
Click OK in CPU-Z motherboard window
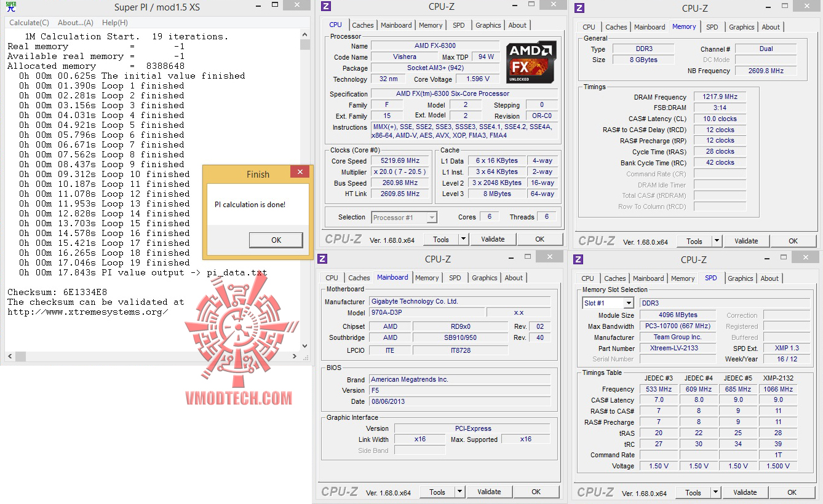[536, 492]
